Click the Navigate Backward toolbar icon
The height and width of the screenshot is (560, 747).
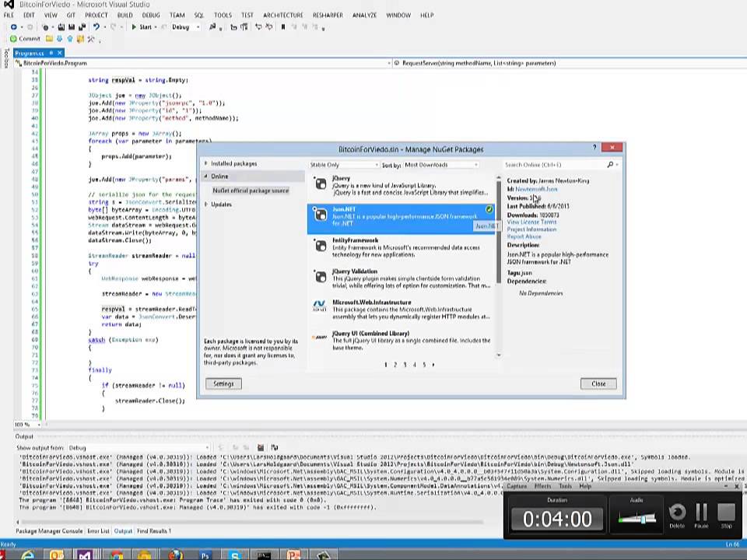tap(14, 27)
